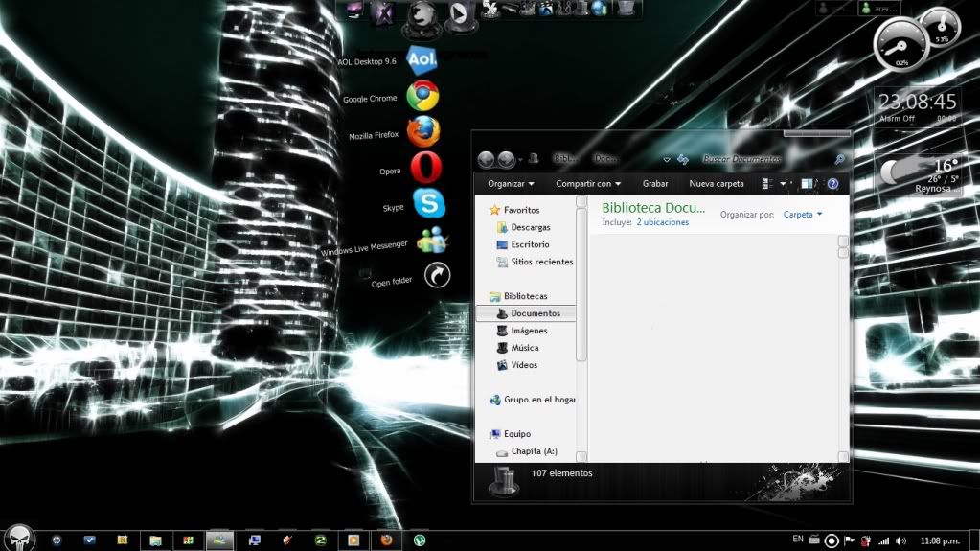The height and width of the screenshot is (551, 980).
Task: Open the Carpeta arrange-by dropdown
Action: pos(803,215)
